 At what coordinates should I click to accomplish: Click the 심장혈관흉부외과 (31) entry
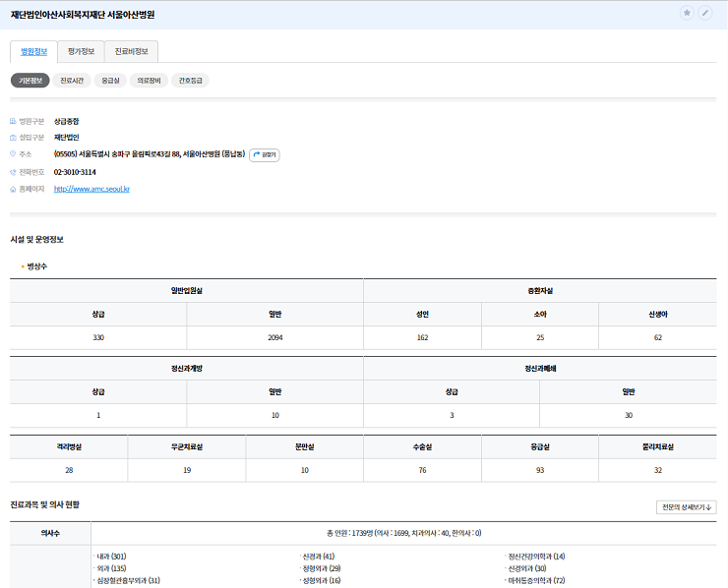click(x=128, y=580)
